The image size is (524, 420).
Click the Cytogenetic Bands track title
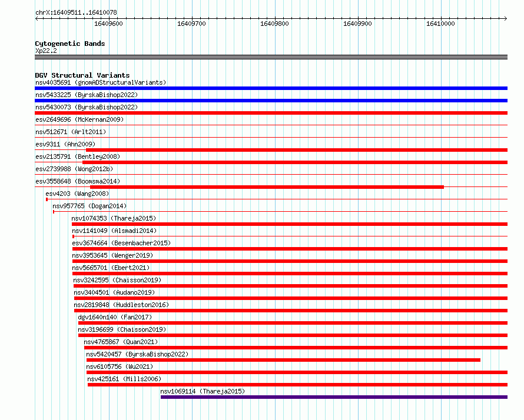coord(70,44)
